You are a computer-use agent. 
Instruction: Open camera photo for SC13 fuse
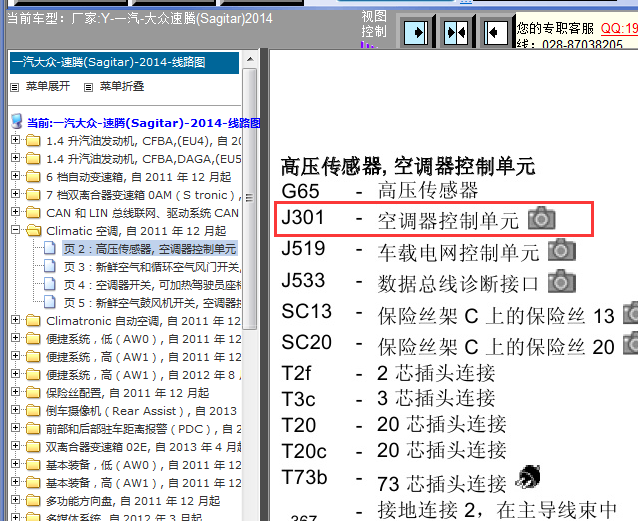pyautogui.click(x=631, y=313)
